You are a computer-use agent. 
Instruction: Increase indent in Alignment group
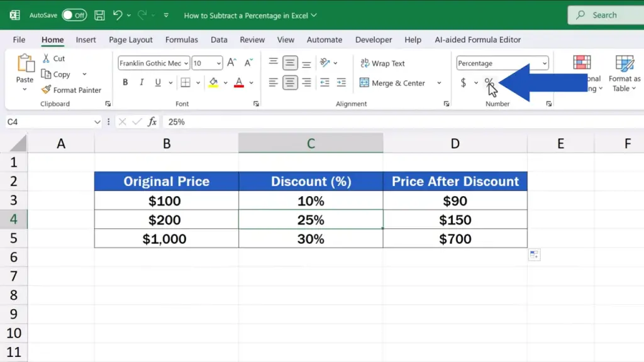(341, 83)
